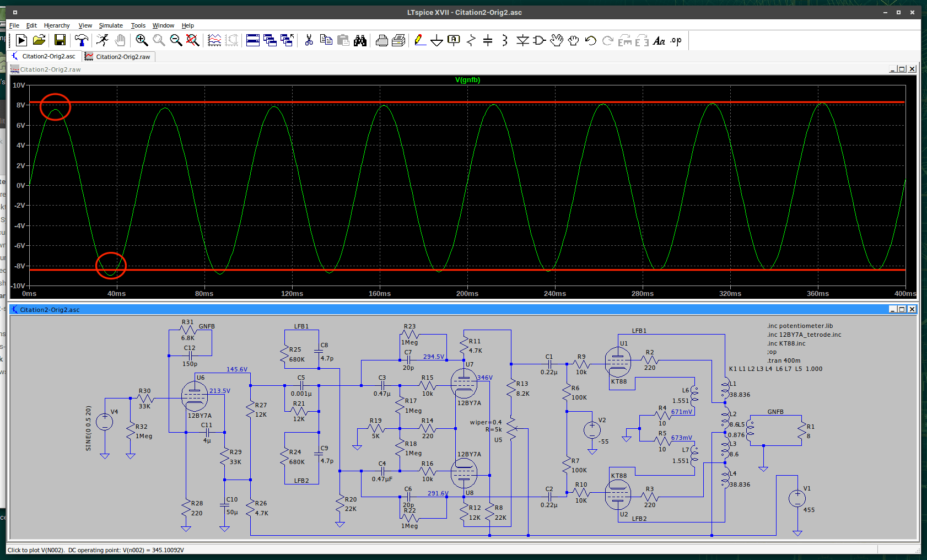The width and height of the screenshot is (927, 560).
Task: Select the Drag closed-hand tool
Action: click(574, 40)
